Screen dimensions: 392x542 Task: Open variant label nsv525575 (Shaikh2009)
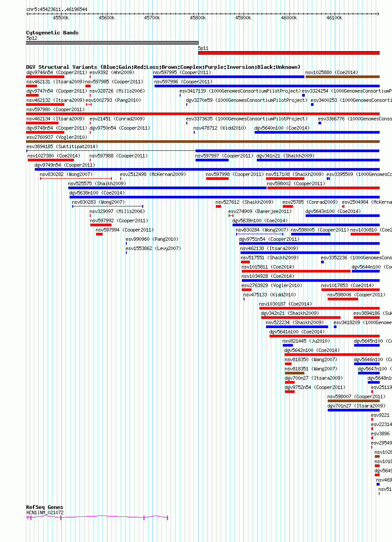(x=96, y=183)
